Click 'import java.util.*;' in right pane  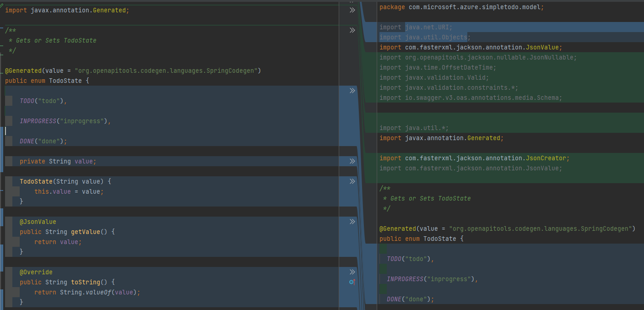[x=414, y=128]
